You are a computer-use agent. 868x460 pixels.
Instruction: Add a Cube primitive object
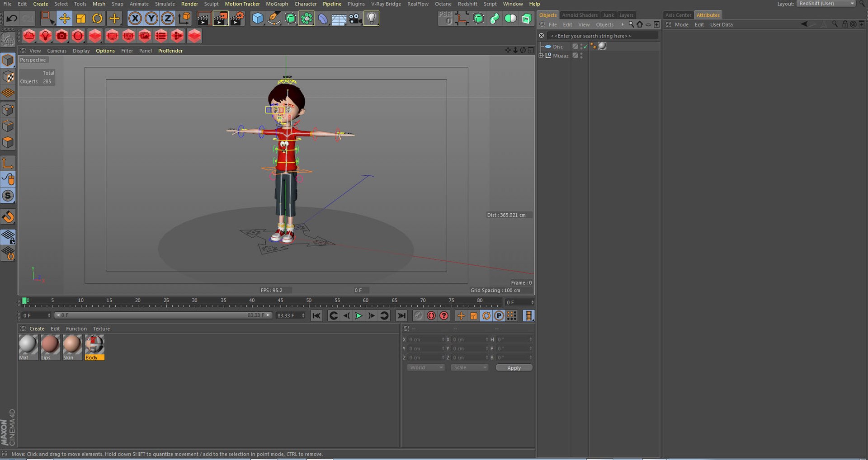pyautogui.click(x=258, y=19)
